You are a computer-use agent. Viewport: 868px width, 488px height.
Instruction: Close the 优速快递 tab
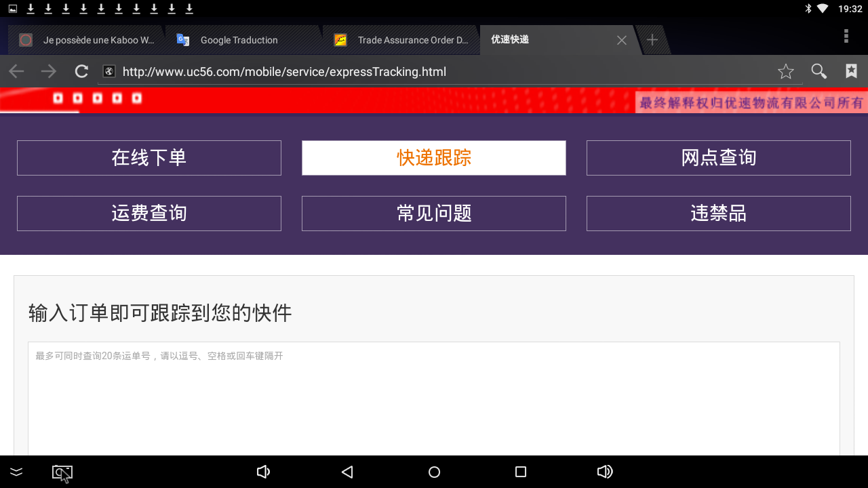tap(621, 41)
